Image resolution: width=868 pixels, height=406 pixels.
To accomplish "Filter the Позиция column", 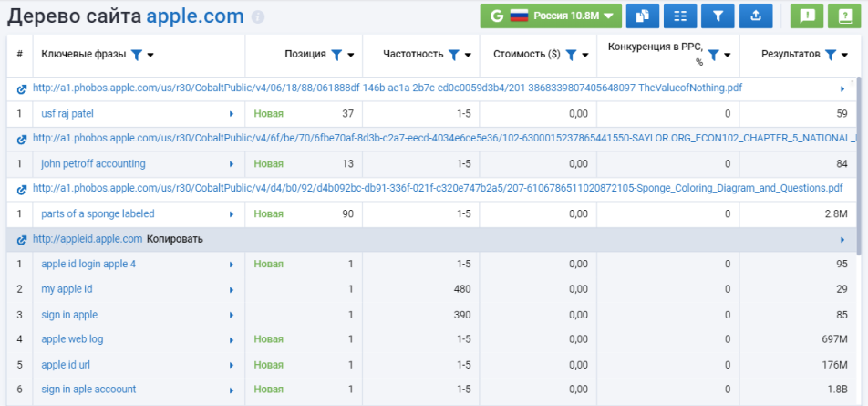I will [336, 54].
